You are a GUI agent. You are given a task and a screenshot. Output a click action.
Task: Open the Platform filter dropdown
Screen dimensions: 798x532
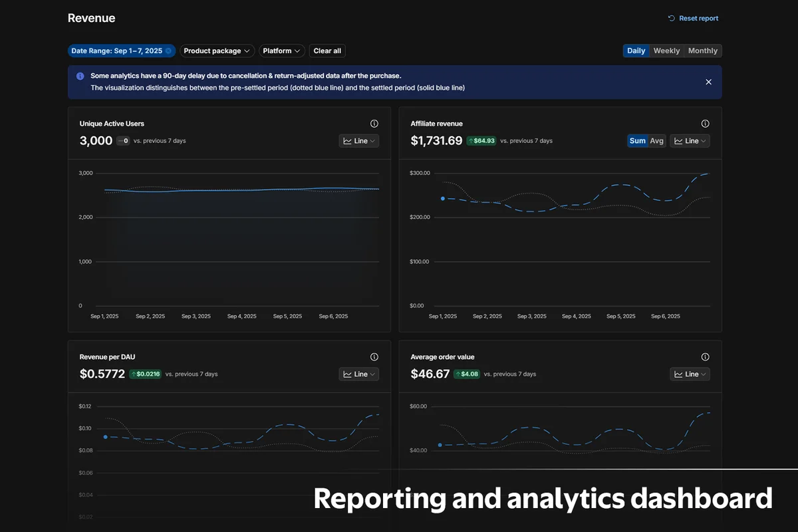pyautogui.click(x=281, y=51)
